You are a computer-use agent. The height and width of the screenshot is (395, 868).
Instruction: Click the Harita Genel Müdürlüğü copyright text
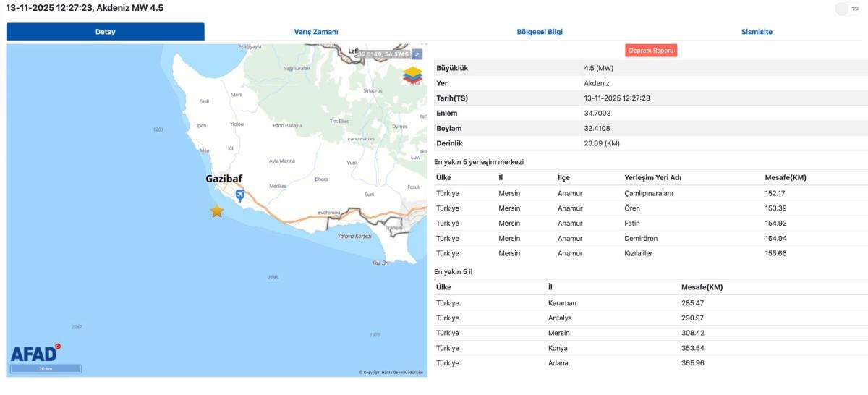point(391,373)
